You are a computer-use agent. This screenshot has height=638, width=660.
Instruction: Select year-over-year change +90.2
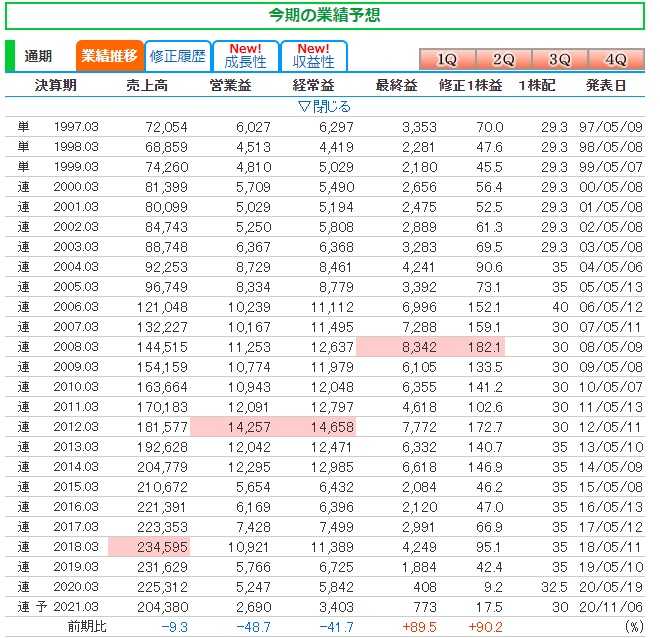click(x=485, y=627)
